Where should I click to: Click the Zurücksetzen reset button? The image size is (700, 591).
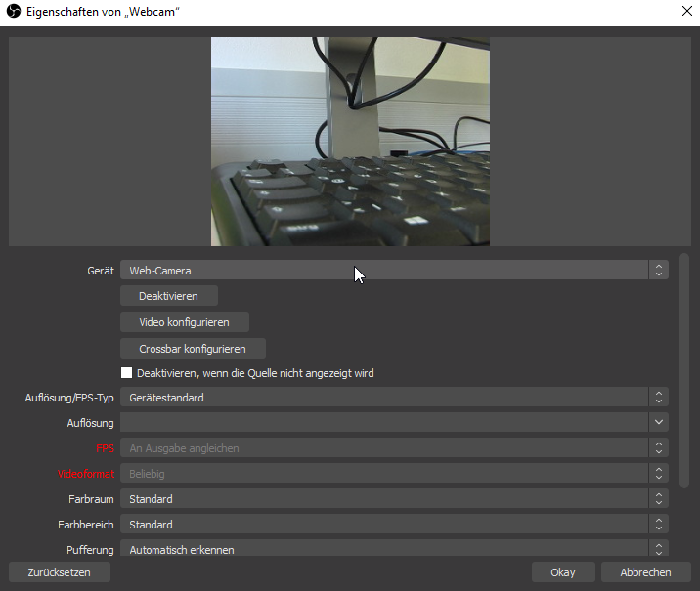[59, 572]
